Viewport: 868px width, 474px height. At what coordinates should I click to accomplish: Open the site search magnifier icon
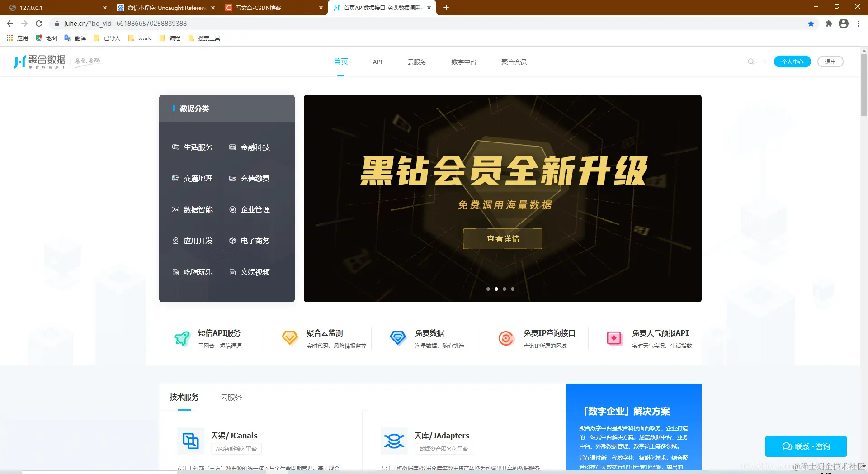751,62
